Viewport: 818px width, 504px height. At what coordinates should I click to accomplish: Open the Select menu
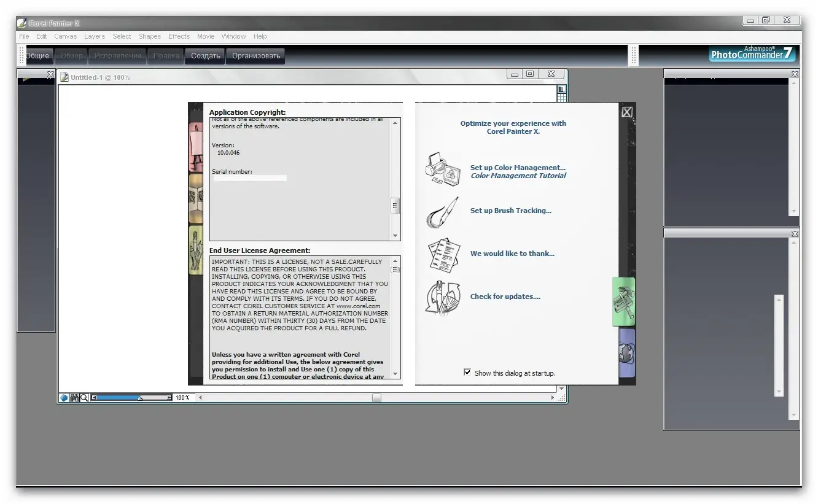pyautogui.click(x=122, y=36)
